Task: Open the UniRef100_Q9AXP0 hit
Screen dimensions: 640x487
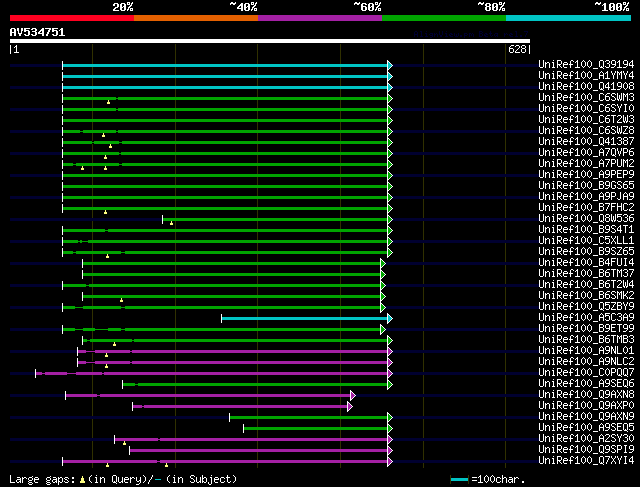Action: pos(586,406)
